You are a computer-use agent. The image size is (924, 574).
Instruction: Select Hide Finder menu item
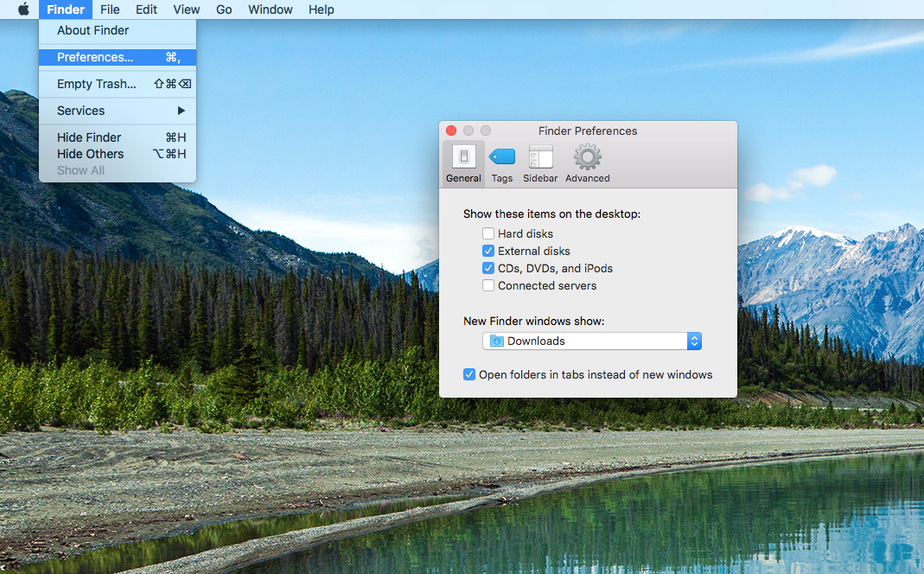click(118, 137)
